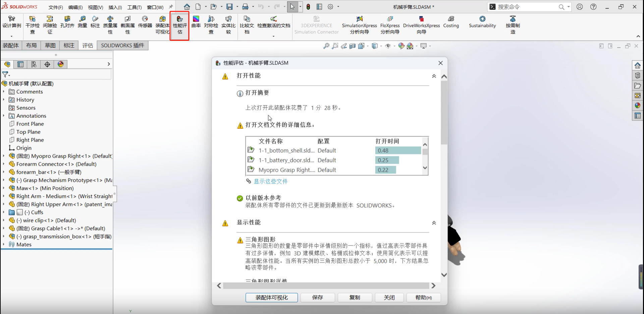Open the options gear in the title bar
This screenshot has height=314, width=644.
[330, 7]
